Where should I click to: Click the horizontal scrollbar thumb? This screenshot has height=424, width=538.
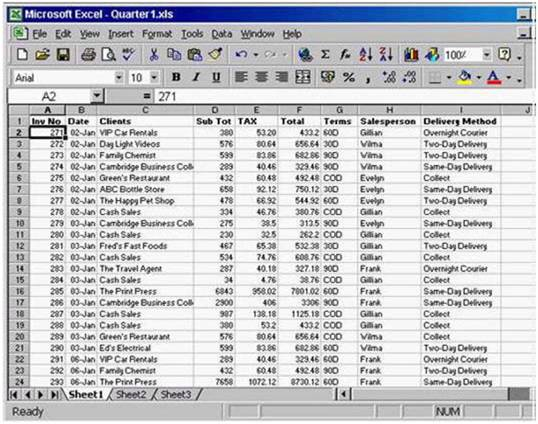coord(430,394)
